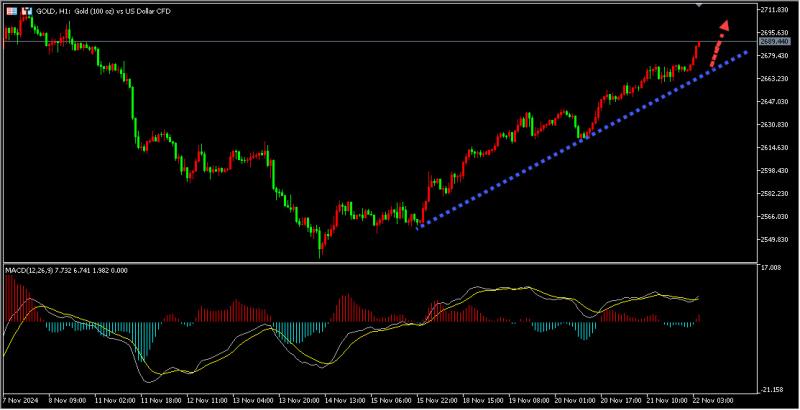Toggle the One Click Trading panel icon

27,11
